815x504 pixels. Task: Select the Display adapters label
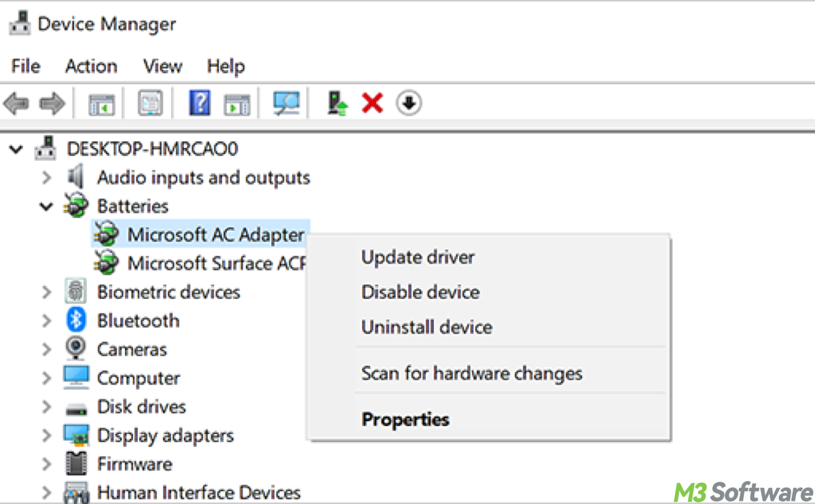[x=165, y=435]
